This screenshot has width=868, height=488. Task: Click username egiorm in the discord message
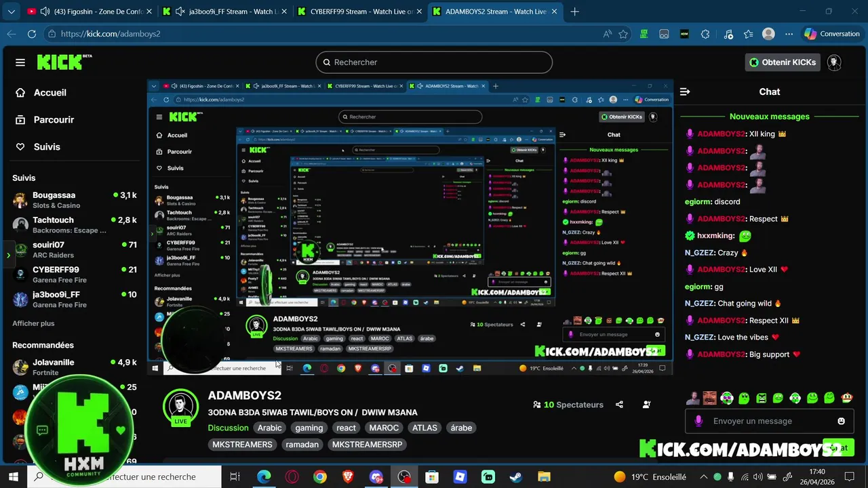point(698,201)
